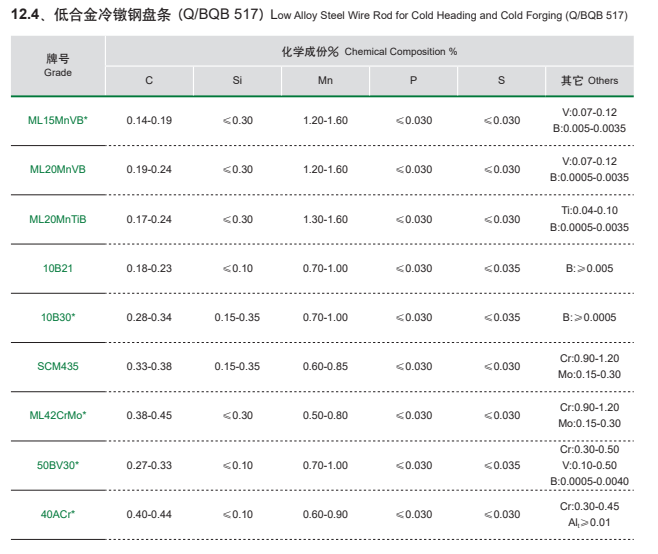The height and width of the screenshot is (554, 658).
Task: Click the ML20MnTiB grade name
Action: [58, 219]
